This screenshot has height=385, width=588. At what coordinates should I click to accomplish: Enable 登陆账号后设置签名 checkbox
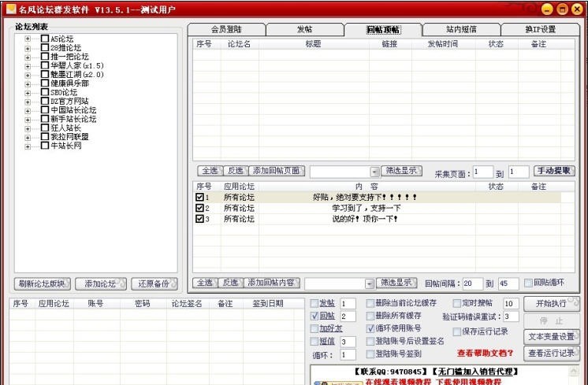370,341
